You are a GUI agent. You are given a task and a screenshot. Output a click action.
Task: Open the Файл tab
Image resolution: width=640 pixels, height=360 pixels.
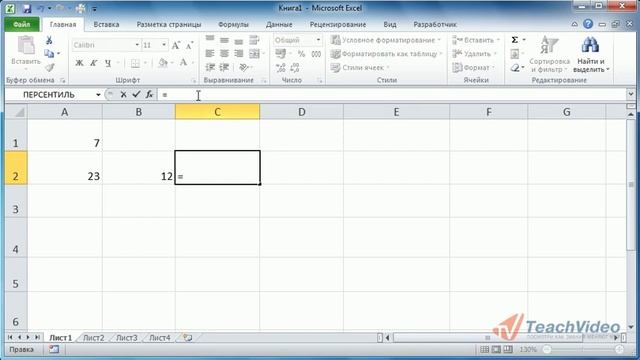coord(22,24)
